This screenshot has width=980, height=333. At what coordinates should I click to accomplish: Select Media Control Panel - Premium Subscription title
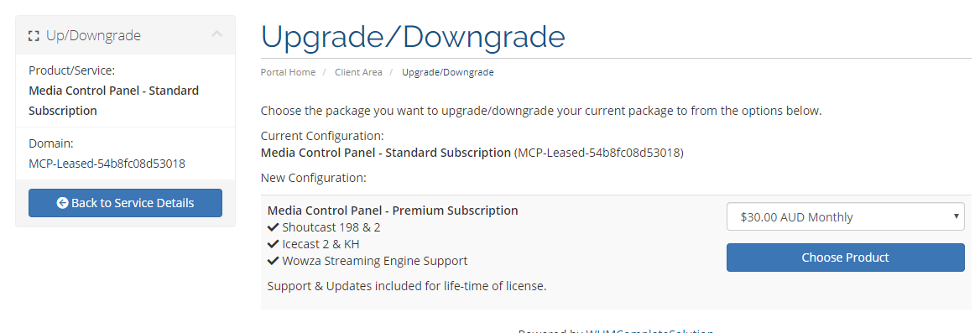[393, 211]
